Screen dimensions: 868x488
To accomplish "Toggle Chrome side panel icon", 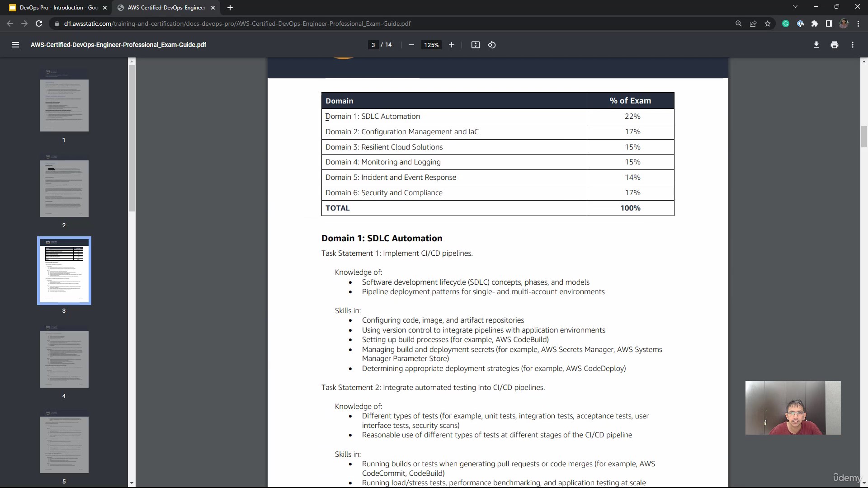I will coord(829,23).
